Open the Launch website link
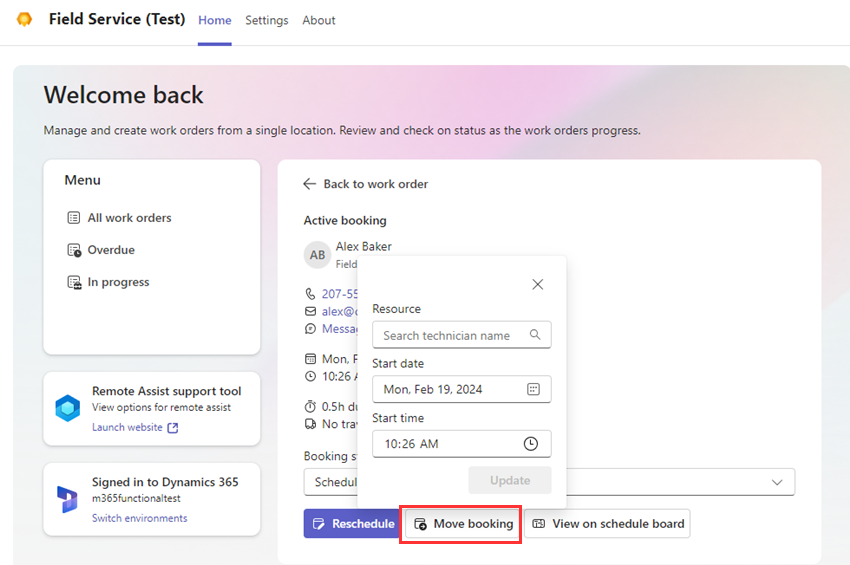The width and height of the screenshot is (850, 565). [127, 427]
